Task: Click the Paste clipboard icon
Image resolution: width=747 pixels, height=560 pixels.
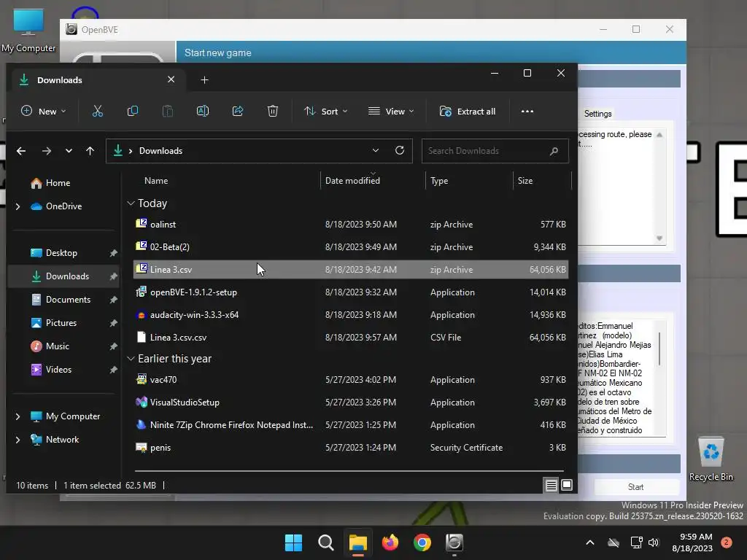Action: [168, 112]
